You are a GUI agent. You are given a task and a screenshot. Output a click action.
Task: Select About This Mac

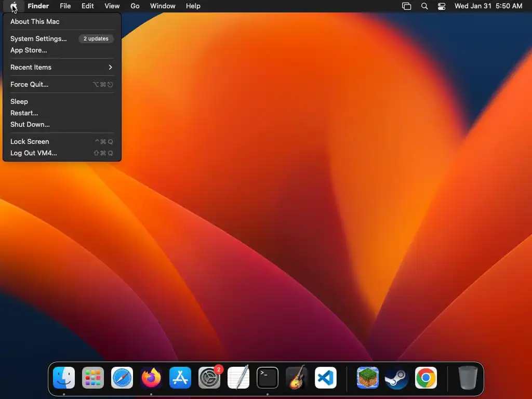[62, 21]
